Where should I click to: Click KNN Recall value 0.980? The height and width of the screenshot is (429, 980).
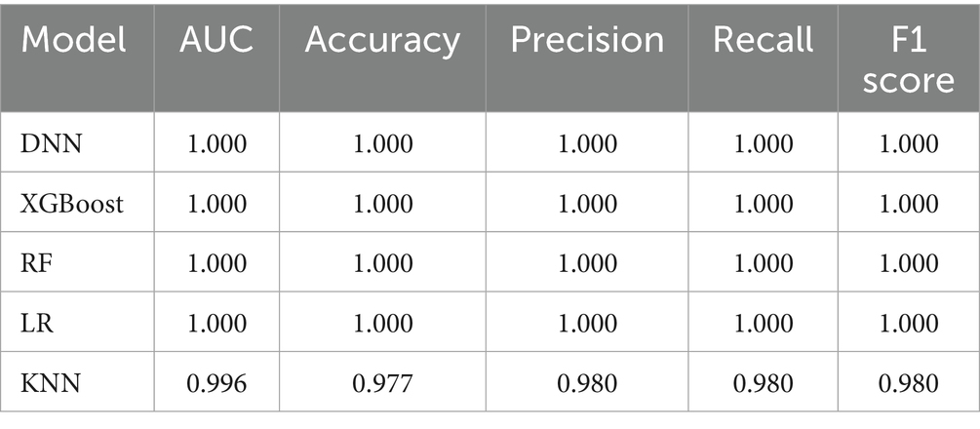(x=764, y=383)
